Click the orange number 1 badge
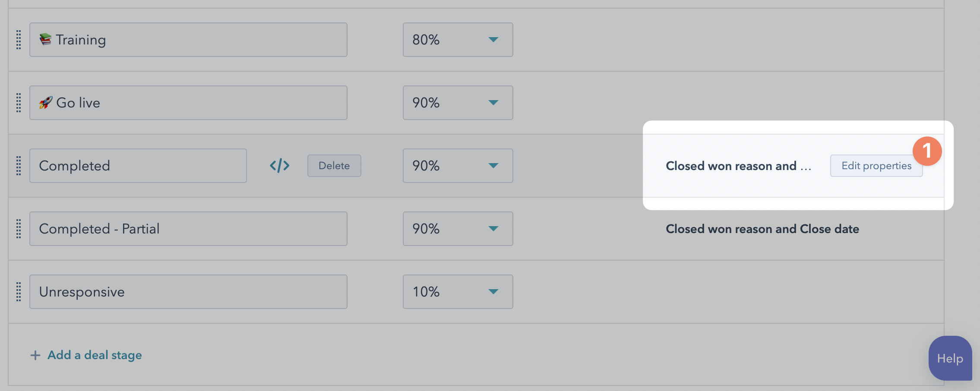 point(927,151)
